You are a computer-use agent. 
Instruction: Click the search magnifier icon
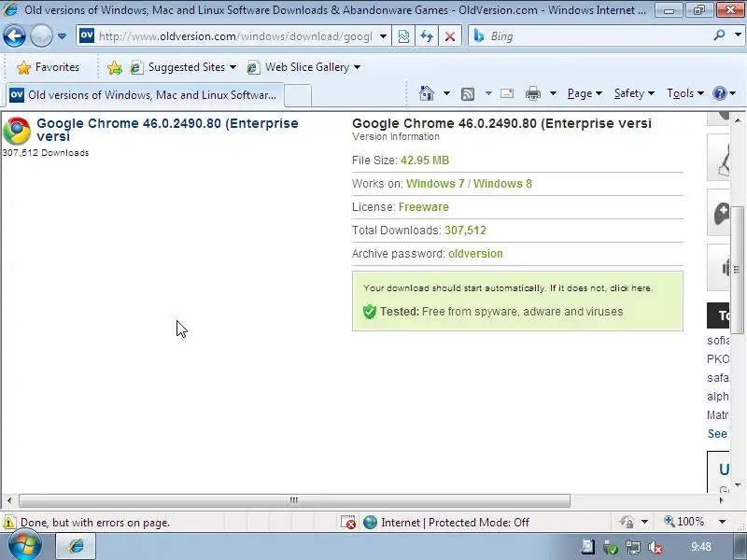[719, 35]
